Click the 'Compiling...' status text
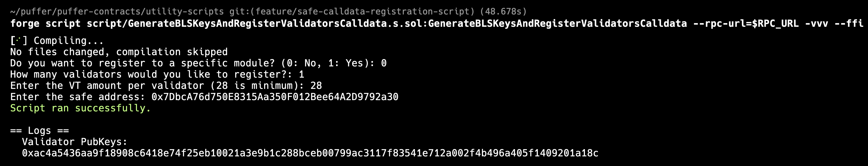The image size is (868, 166). point(68,40)
